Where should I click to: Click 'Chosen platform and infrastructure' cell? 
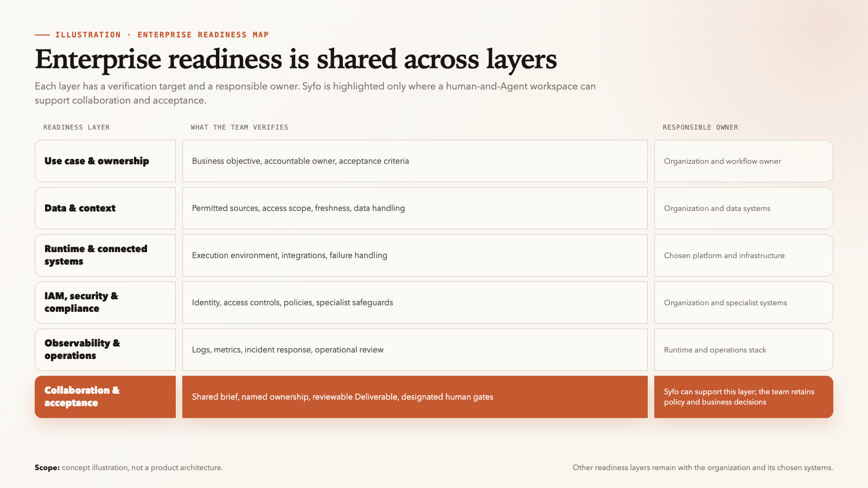click(x=744, y=255)
